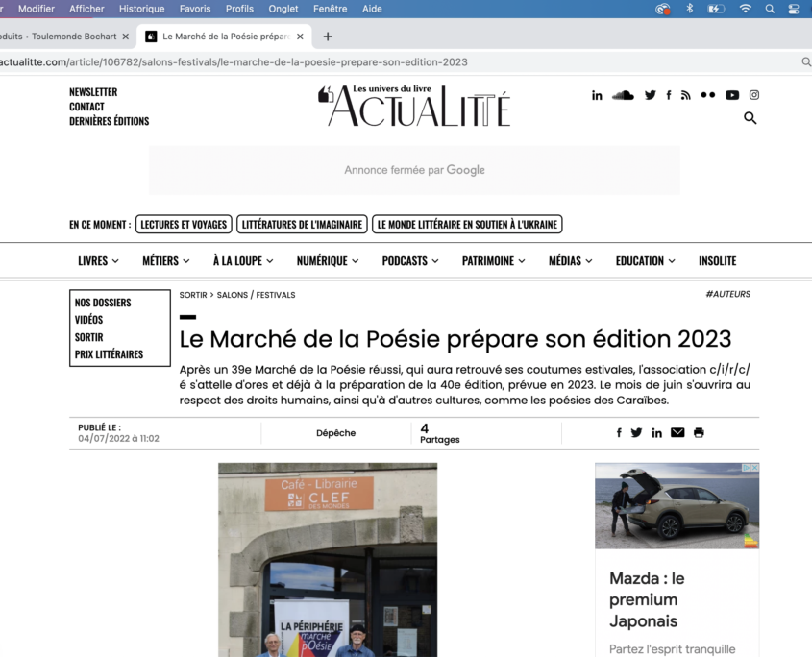Expand the LIVRES dropdown menu
812x657 pixels.
tap(98, 261)
